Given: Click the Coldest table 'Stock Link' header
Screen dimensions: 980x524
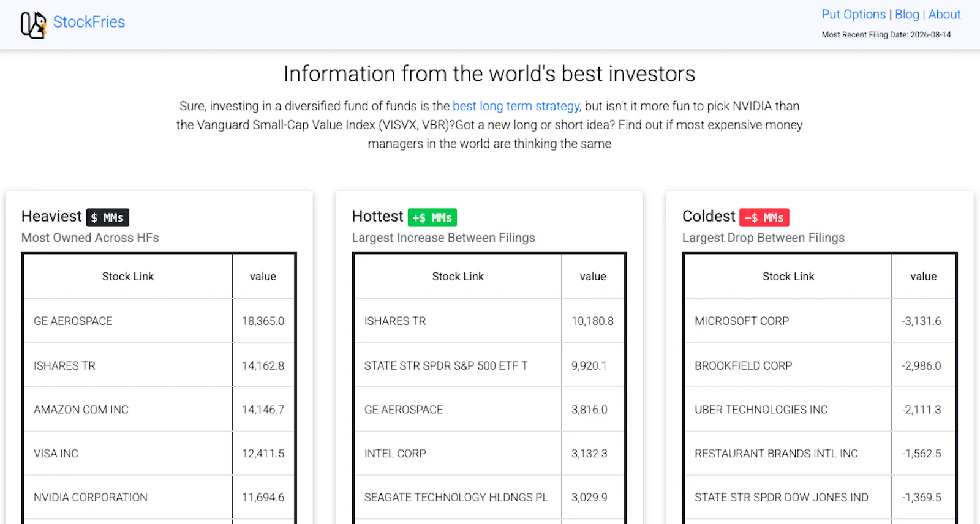Looking at the screenshot, I should [x=788, y=276].
